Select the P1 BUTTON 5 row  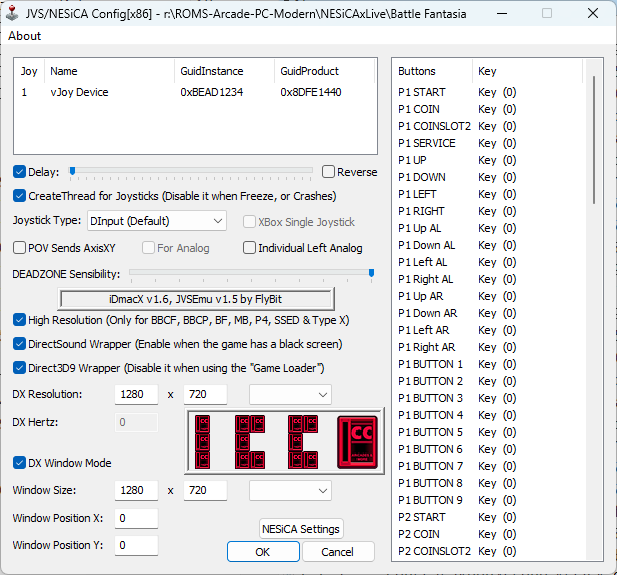click(488, 432)
